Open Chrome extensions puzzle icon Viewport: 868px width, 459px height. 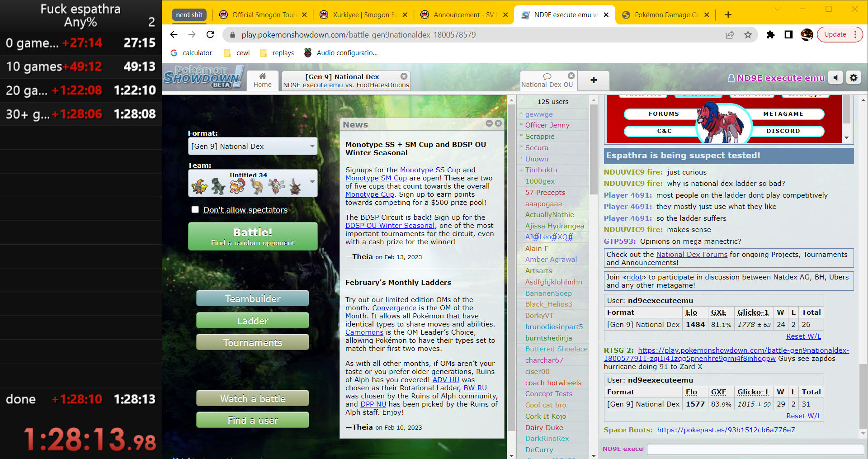pos(770,35)
